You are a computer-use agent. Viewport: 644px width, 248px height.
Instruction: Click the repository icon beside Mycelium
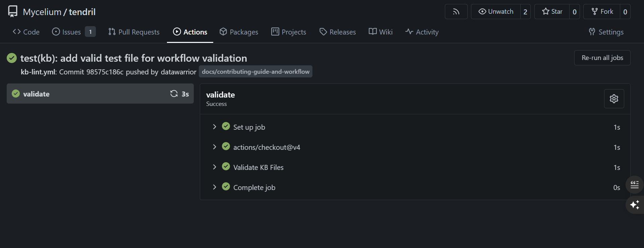[13, 12]
